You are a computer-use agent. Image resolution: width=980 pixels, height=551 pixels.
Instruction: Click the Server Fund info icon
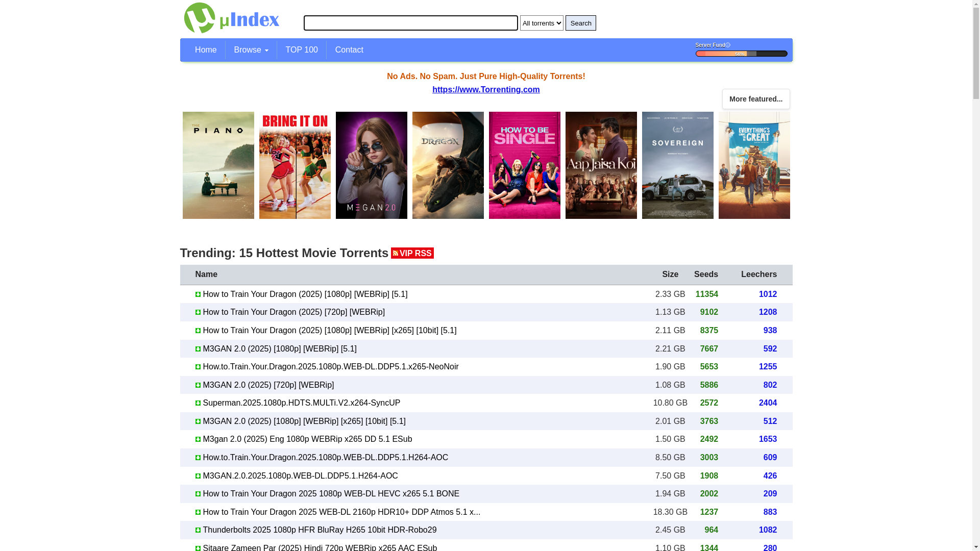(x=728, y=45)
